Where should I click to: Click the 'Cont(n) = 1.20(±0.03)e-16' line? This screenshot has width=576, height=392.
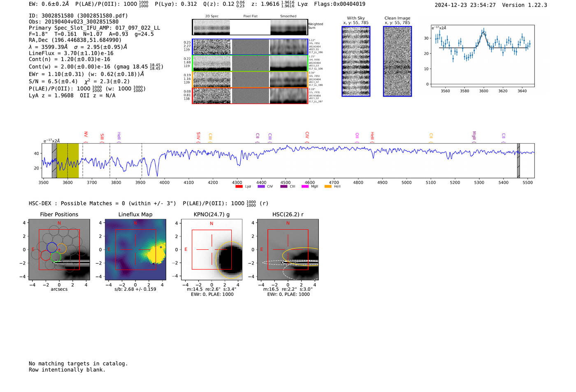70,59
